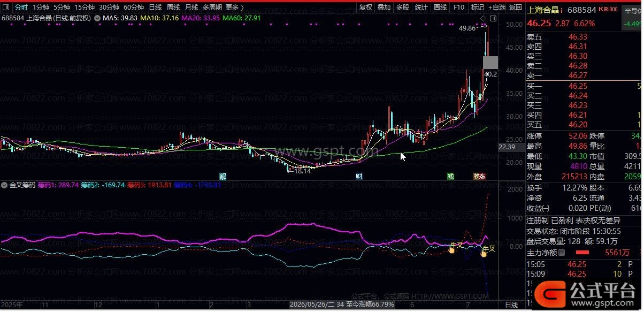Select the 1分钟 period
This screenshot has width=644, height=312.
[x=41, y=7]
